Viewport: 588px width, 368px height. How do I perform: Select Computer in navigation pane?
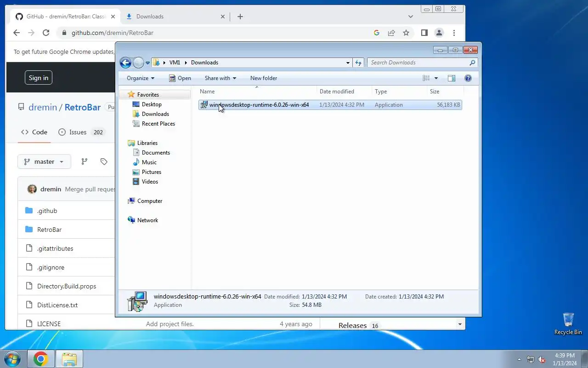pos(150,201)
